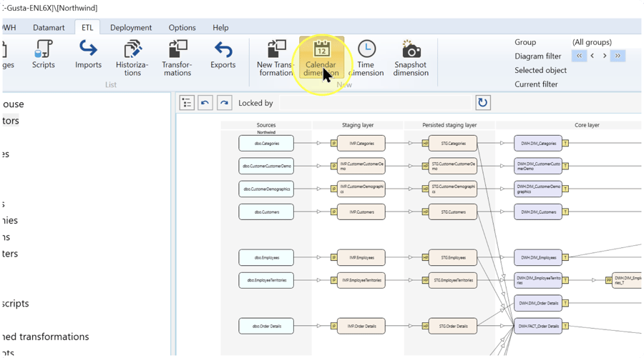This screenshot has height=358, width=644.
Task: Select the IMP.Customers staging node
Action: (x=361, y=212)
